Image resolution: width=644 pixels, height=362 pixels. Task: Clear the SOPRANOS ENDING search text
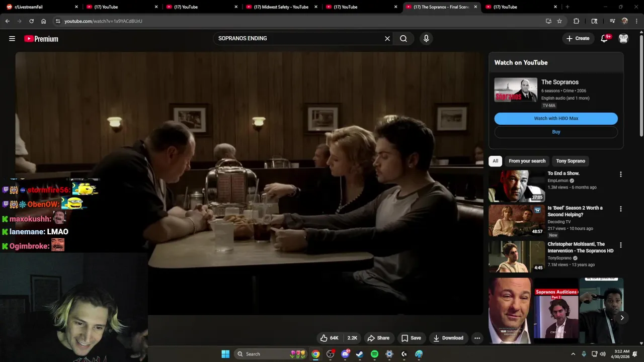pyautogui.click(x=387, y=38)
